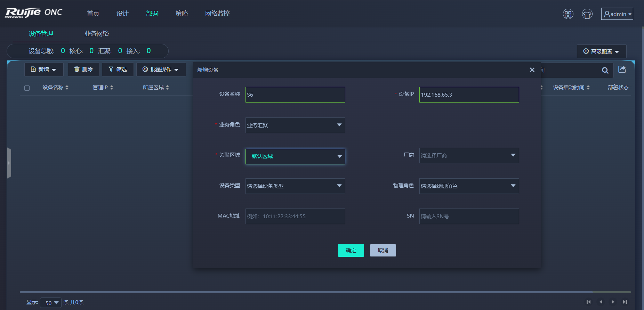Click the 筛选 filter button

pyautogui.click(x=118, y=70)
